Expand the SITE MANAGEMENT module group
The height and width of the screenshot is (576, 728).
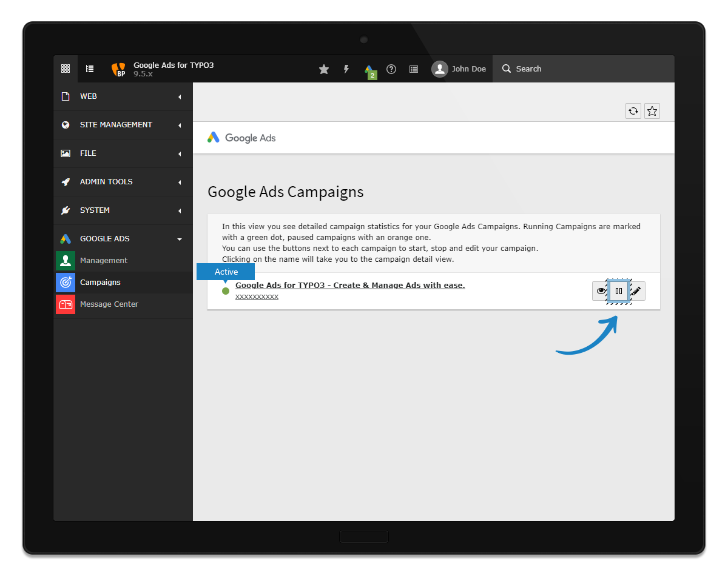tap(123, 125)
